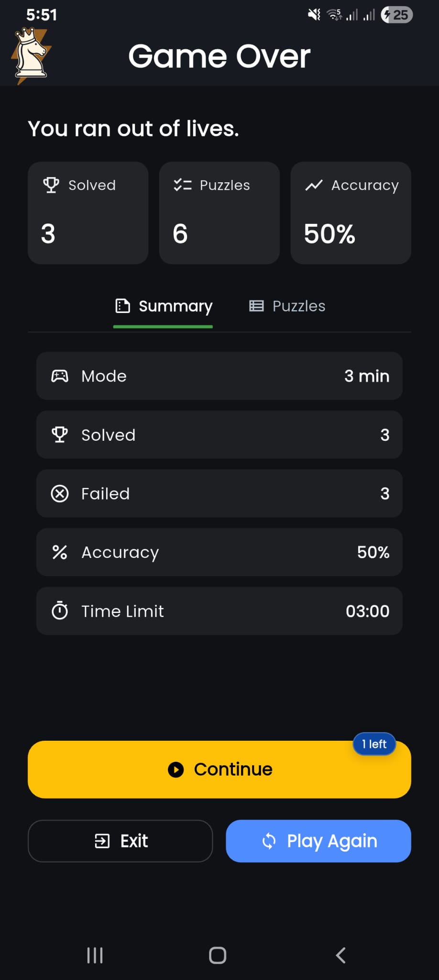Select the Summary tab
The image size is (439, 980).
pyautogui.click(x=164, y=306)
